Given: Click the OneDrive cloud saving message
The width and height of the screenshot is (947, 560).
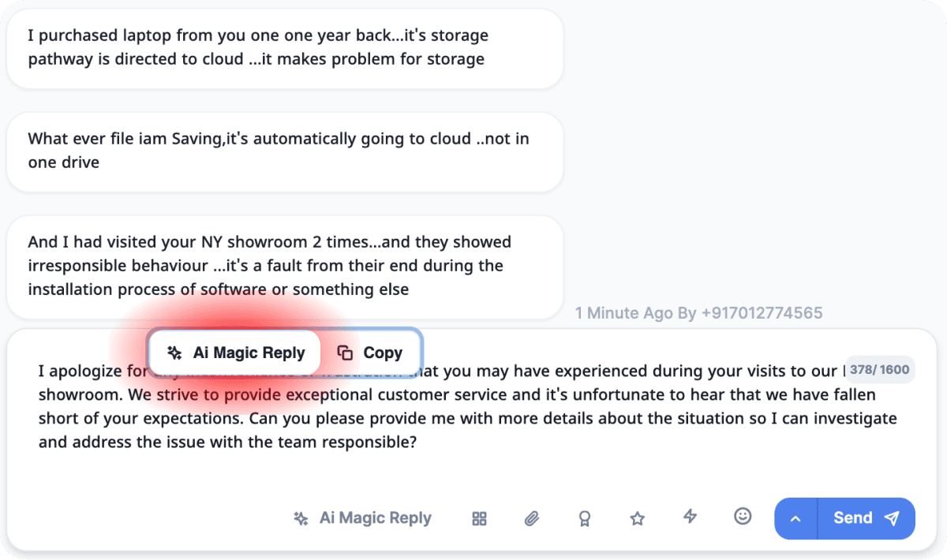Looking at the screenshot, I should pyautogui.click(x=284, y=151).
